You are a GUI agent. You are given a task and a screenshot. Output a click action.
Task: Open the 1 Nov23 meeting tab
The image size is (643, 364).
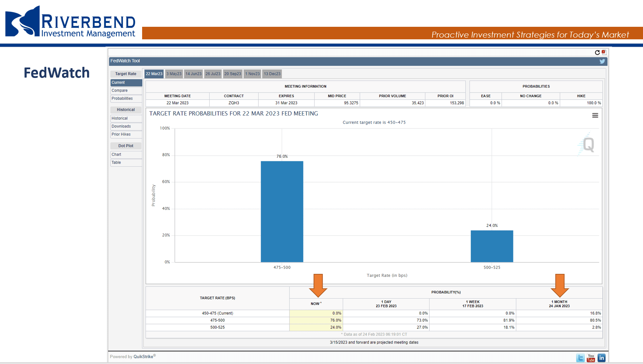(252, 74)
